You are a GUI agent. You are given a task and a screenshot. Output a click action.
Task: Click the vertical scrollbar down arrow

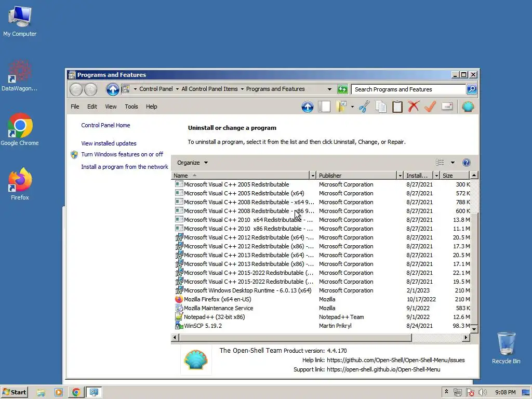click(474, 329)
